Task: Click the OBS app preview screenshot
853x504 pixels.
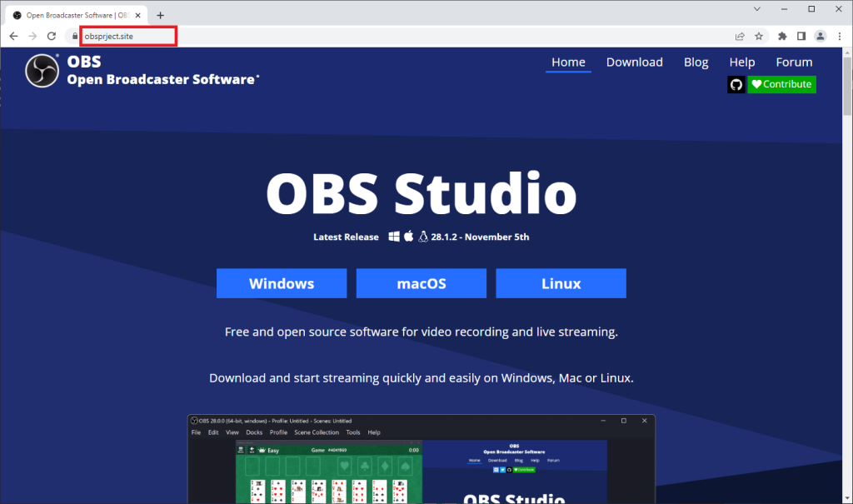Action: pyautogui.click(x=421, y=459)
